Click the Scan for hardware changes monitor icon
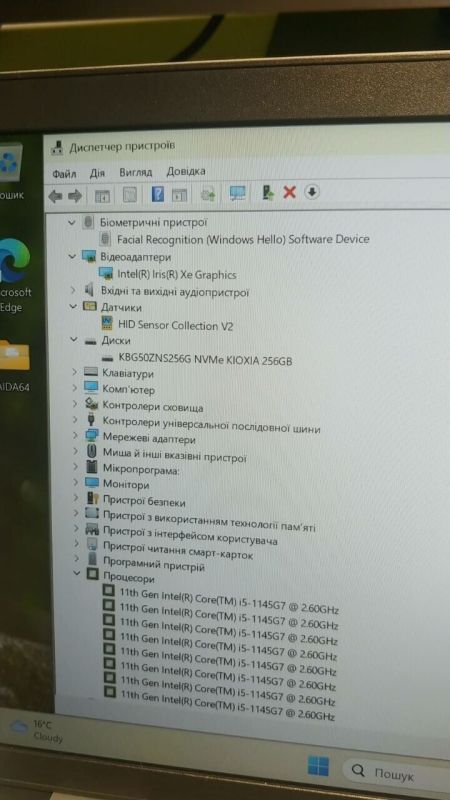450x800 pixels. click(x=237, y=193)
